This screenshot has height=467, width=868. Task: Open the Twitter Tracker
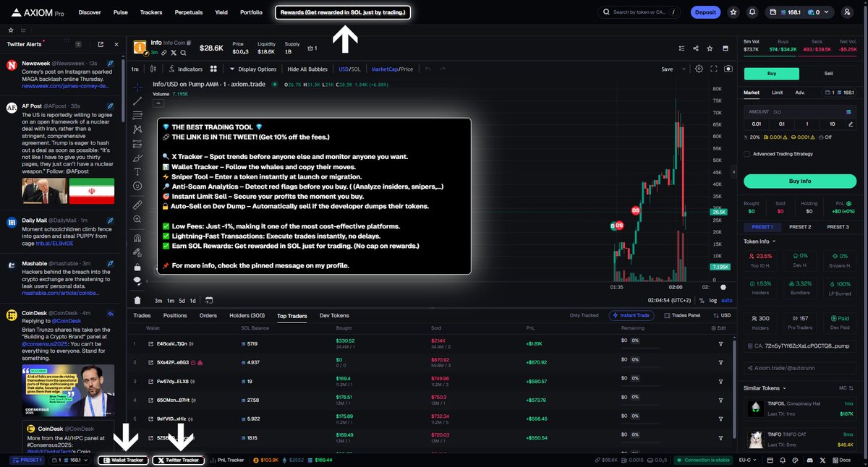(178, 460)
